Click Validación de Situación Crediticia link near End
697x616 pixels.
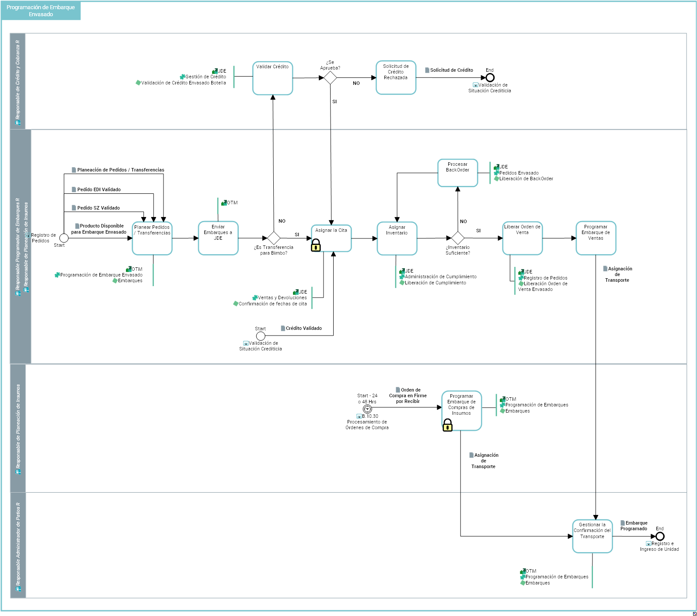(490, 88)
